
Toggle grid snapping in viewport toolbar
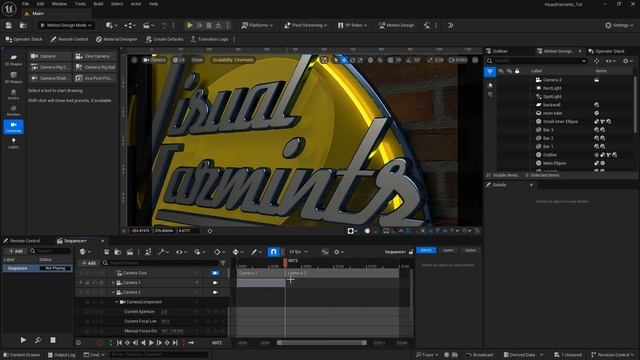click(x=390, y=60)
